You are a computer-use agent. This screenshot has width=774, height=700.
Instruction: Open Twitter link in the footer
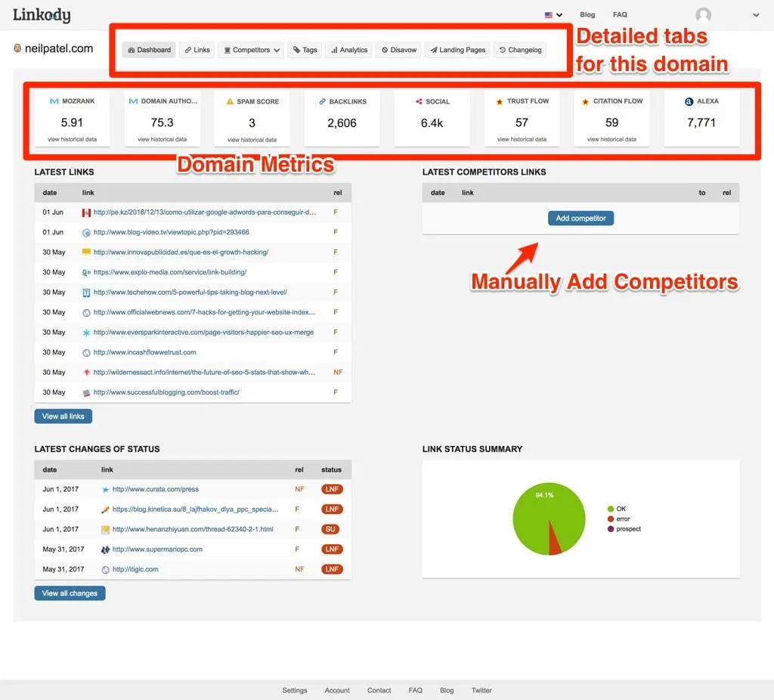click(481, 691)
